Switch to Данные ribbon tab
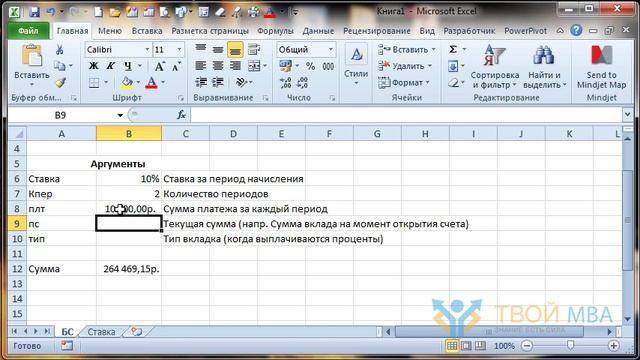640x360 pixels. [x=318, y=31]
